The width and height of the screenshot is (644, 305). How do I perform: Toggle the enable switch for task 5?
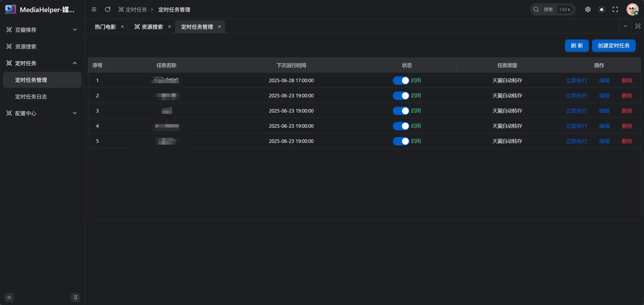tap(401, 141)
